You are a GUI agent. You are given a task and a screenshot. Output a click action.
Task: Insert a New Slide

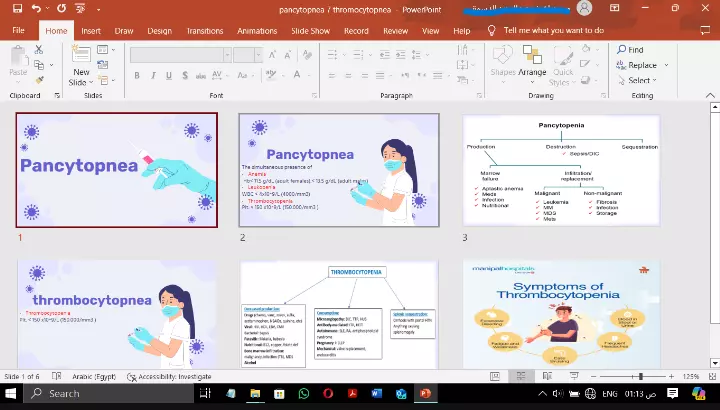tap(81, 65)
